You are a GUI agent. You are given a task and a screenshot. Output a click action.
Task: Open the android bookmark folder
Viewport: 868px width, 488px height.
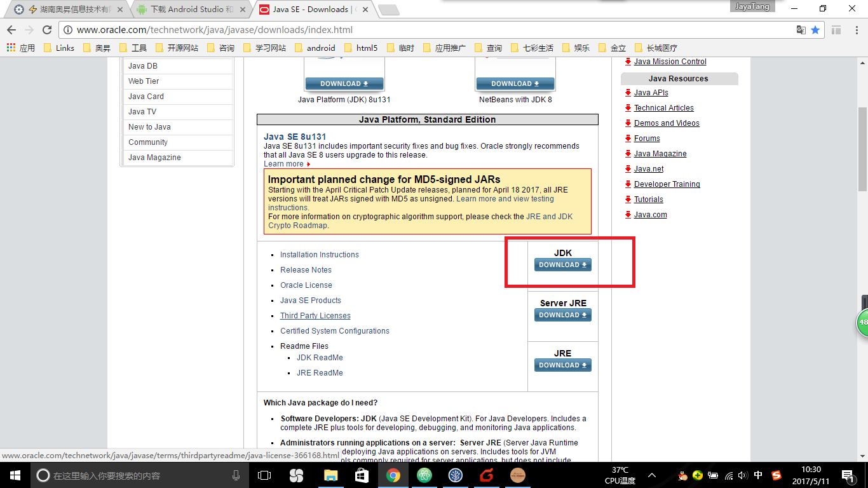314,48
